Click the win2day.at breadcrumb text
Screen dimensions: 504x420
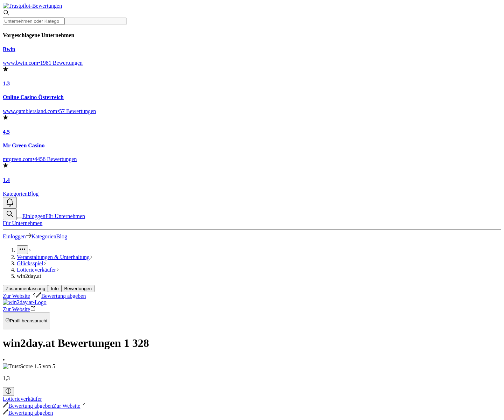(29, 276)
